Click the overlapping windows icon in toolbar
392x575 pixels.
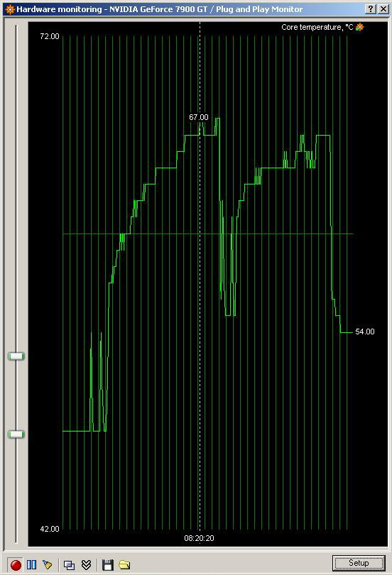pos(69,565)
